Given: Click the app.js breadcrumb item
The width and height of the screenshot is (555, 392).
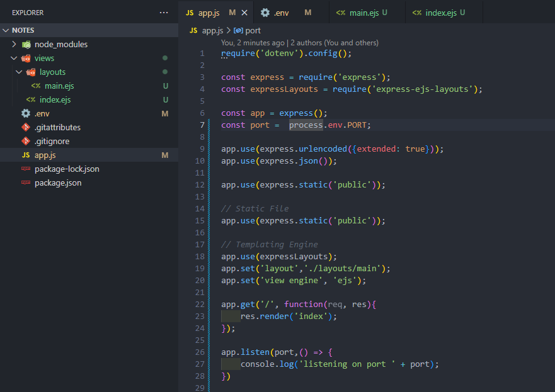Looking at the screenshot, I should click(x=212, y=30).
